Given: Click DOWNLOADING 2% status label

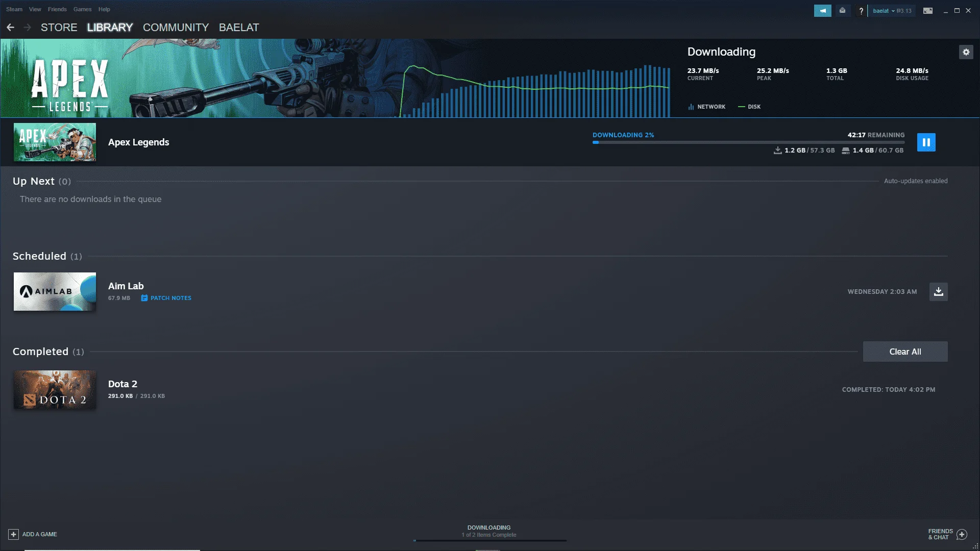Looking at the screenshot, I should [623, 135].
